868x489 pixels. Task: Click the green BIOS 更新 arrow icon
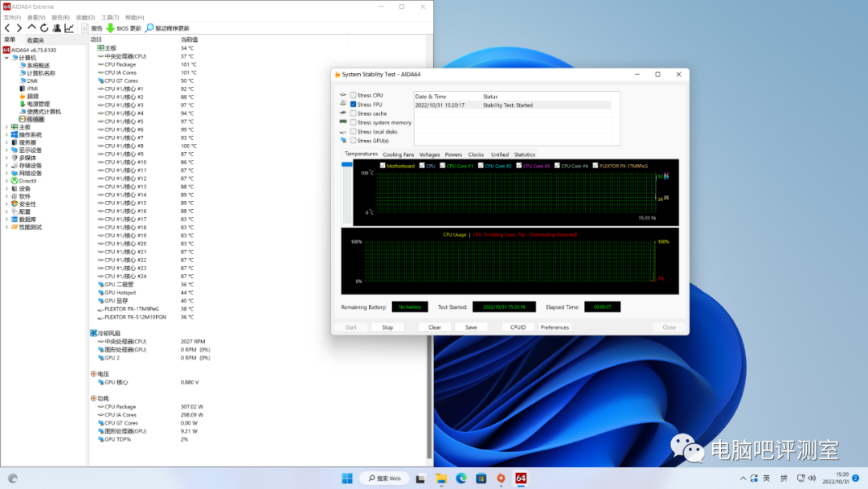[110, 27]
